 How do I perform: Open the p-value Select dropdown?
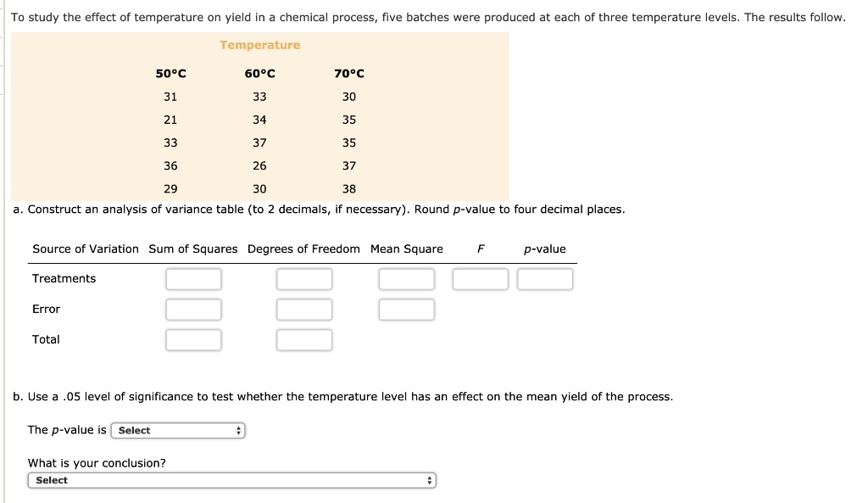tap(176, 430)
